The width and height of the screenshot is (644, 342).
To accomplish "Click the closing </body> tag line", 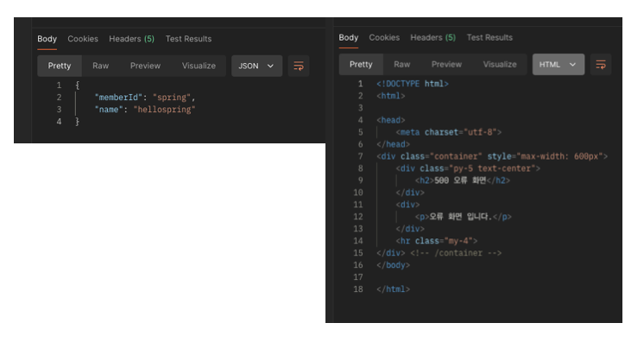I will pos(393,265).
